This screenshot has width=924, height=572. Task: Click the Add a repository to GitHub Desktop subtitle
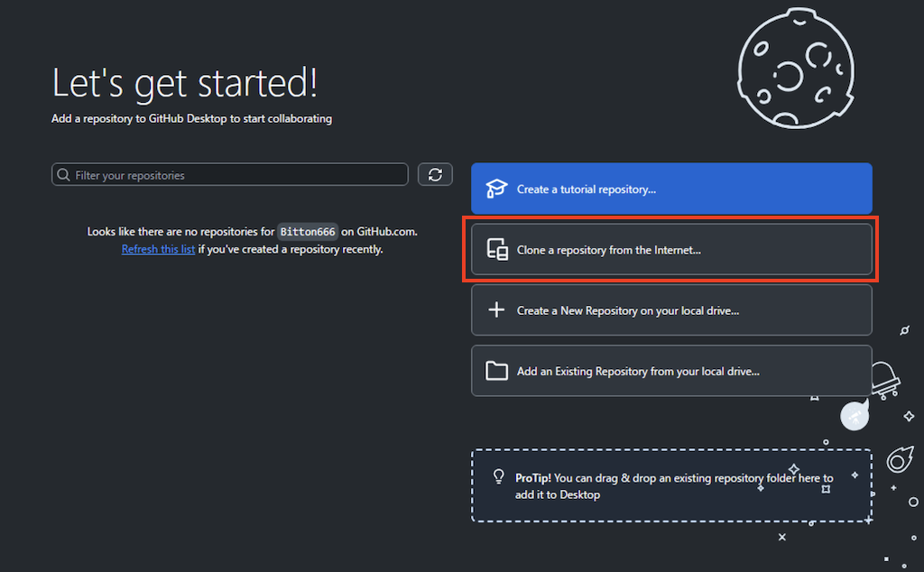[191, 118]
